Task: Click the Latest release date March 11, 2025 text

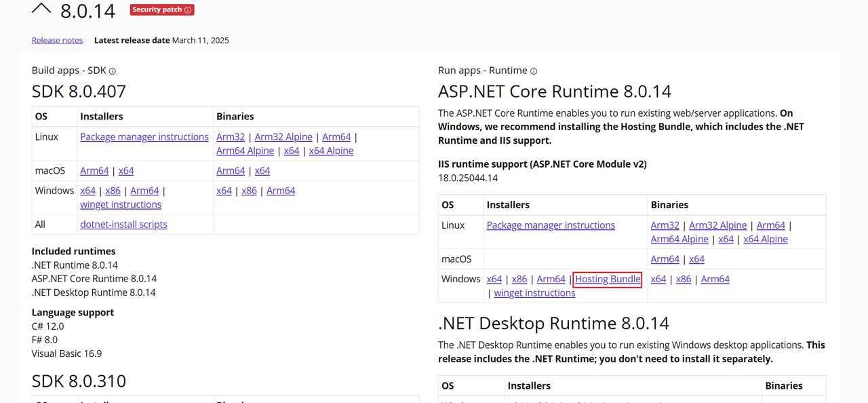Action: pos(161,40)
